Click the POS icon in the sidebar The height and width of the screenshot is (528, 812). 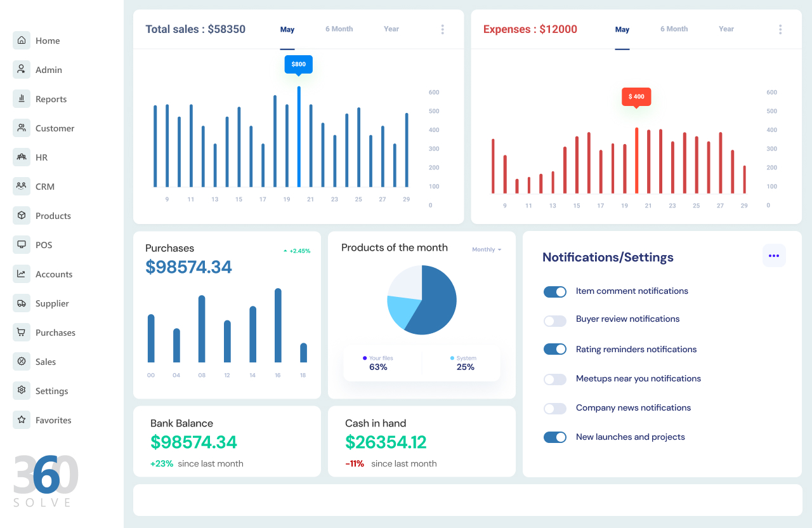coord(21,244)
